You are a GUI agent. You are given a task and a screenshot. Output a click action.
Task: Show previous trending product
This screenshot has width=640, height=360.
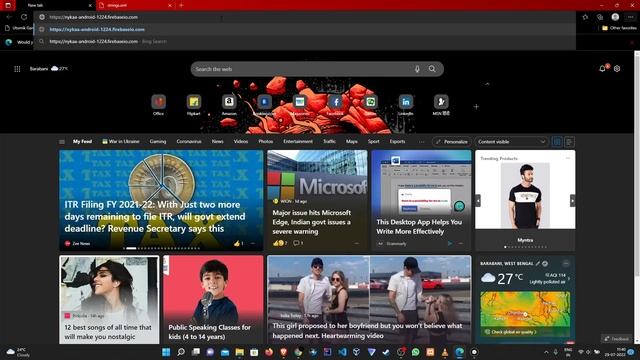point(478,200)
